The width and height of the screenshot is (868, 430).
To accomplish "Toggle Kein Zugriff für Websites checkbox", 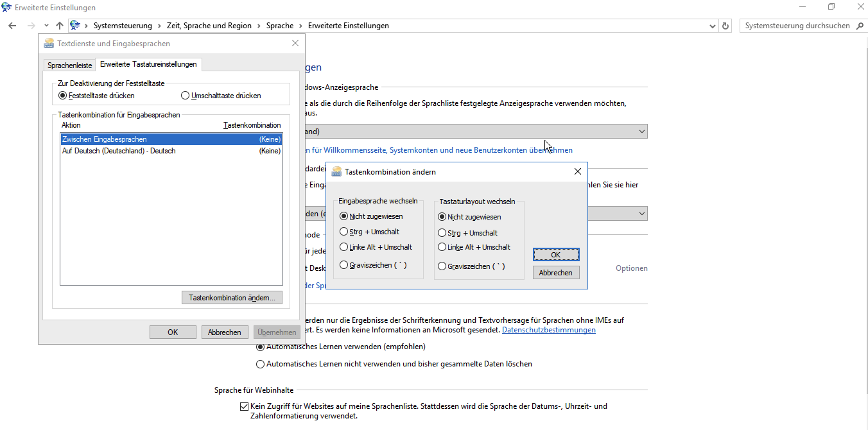I will tap(244, 406).
